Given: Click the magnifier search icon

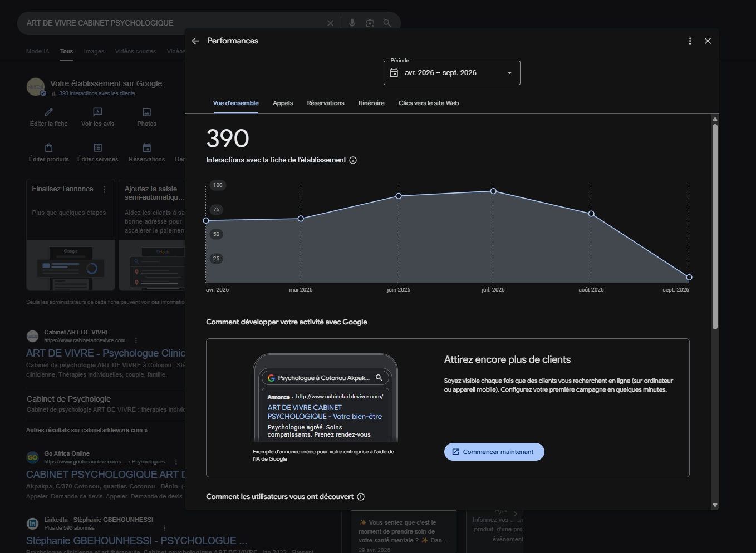Looking at the screenshot, I should 387,23.
